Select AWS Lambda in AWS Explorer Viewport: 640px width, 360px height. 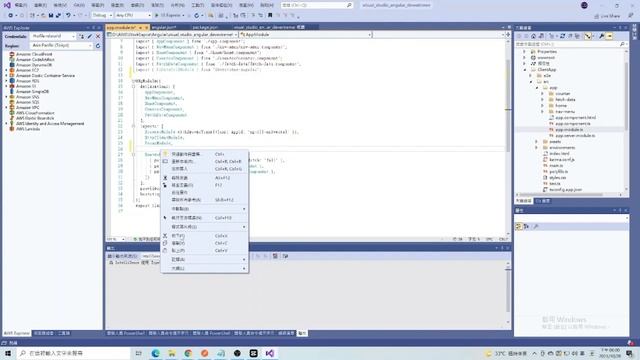pos(28,129)
